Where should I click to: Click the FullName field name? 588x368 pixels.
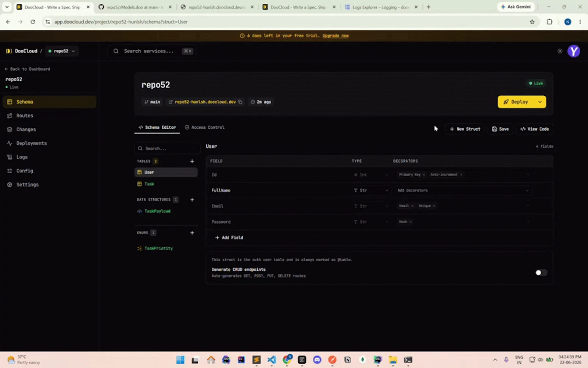coord(221,190)
